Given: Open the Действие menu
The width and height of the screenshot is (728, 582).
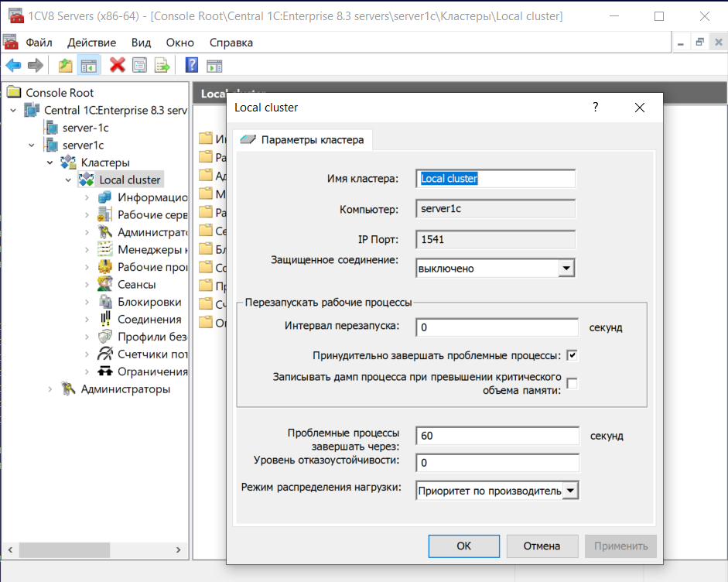Looking at the screenshot, I should (x=91, y=43).
